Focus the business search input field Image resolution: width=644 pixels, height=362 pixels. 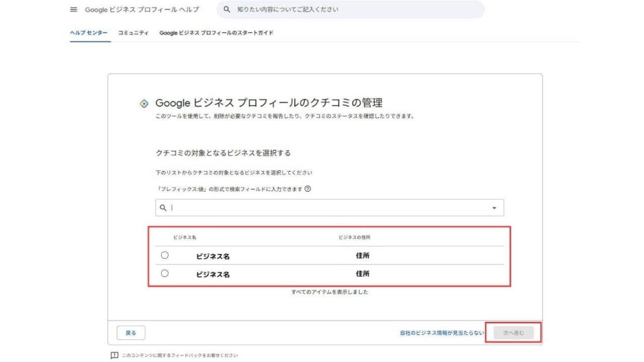tap(330, 207)
